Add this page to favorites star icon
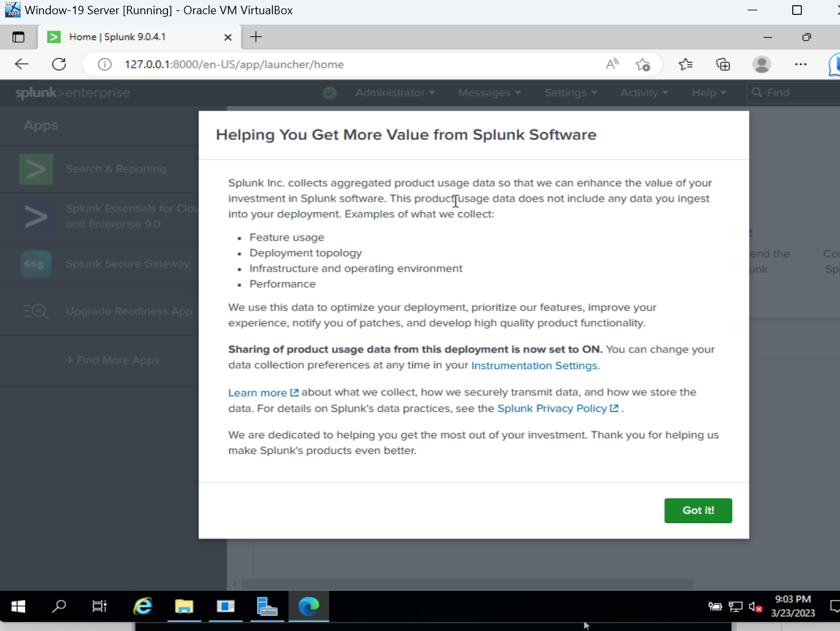The height and width of the screenshot is (631, 840). coord(642,64)
